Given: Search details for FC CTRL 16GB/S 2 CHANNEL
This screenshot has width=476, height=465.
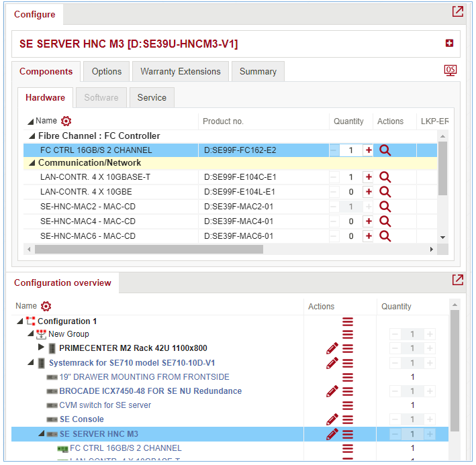Looking at the screenshot, I should 385,150.
